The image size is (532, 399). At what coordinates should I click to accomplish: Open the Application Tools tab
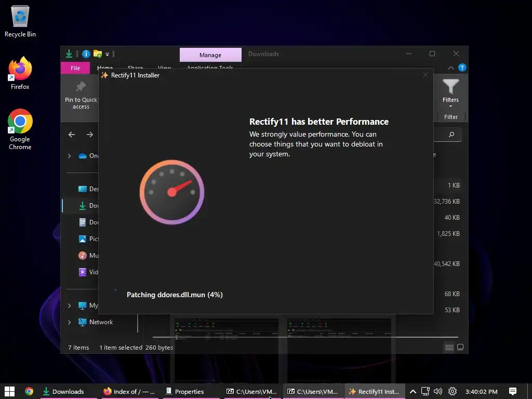(210, 68)
